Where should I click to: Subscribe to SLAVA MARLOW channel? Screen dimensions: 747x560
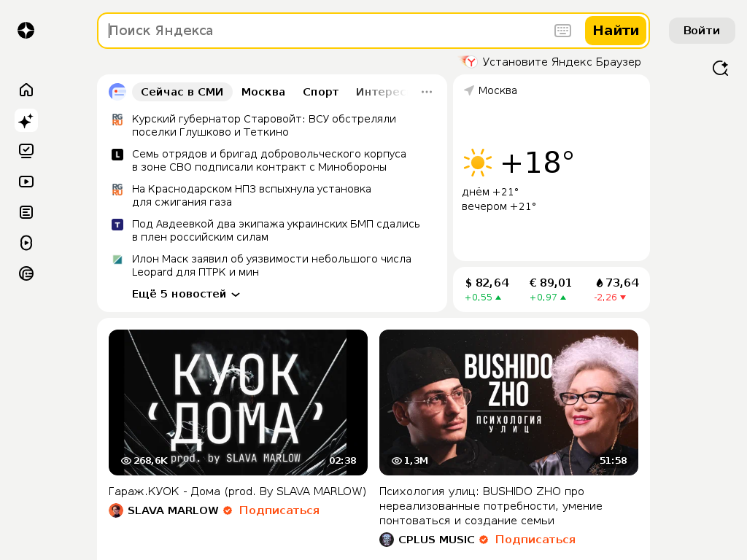coord(279,510)
